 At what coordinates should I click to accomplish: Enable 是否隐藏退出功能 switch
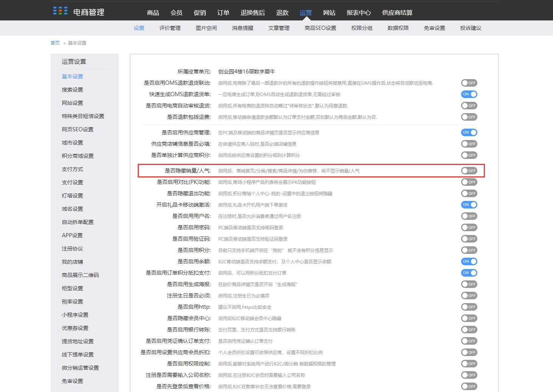click(469, 193)
